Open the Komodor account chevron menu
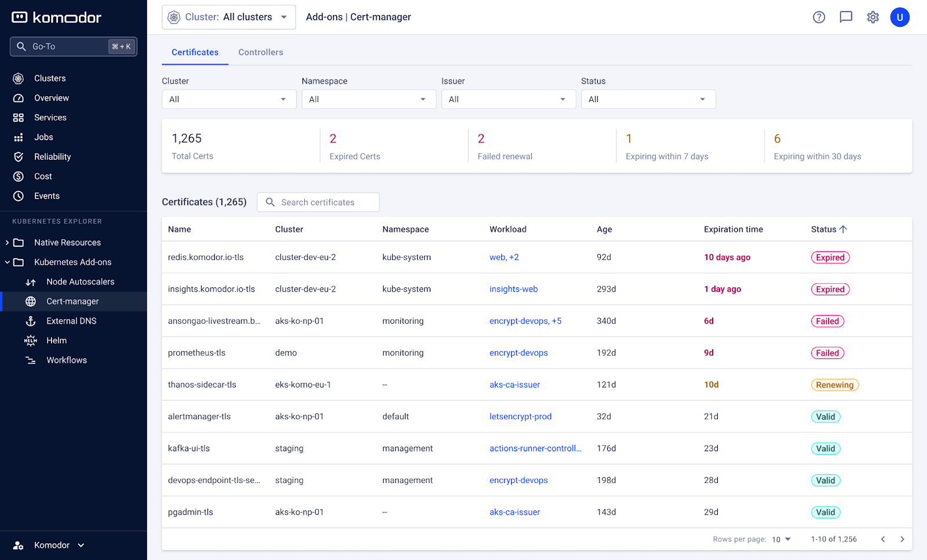 click(x=81, y=546)
